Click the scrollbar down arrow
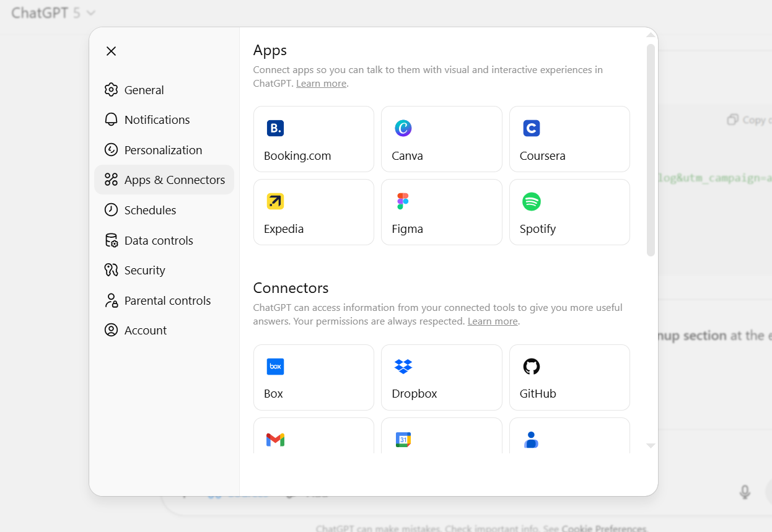The height and width of the screenshot is (532, 772). tap(651, 445)
